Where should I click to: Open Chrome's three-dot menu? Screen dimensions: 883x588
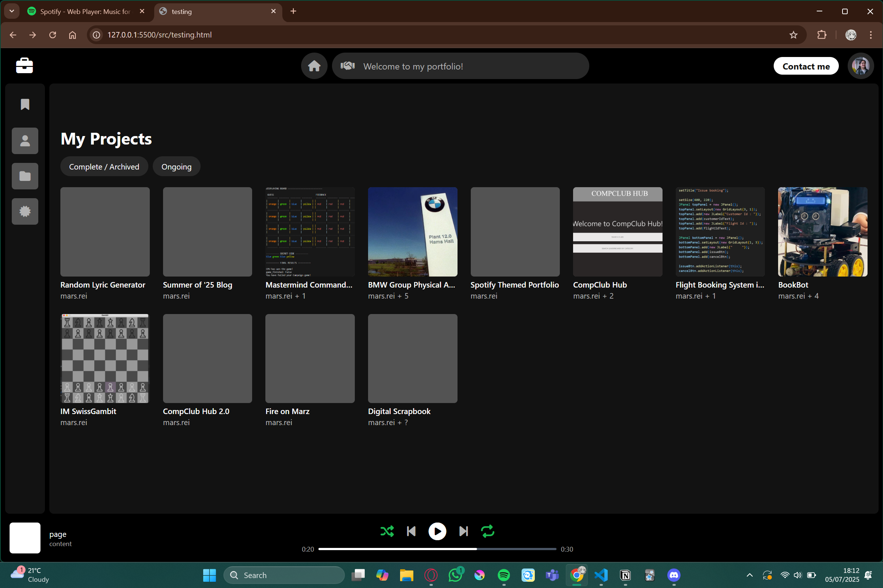(870, 35)
